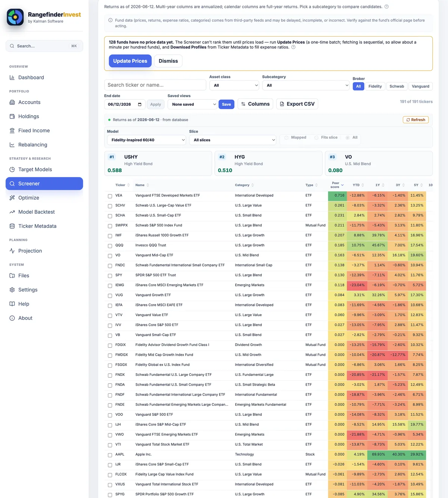Sort by YTD column sort icon
The height and width of the screenshot is (498, 448).
(363, 185)
